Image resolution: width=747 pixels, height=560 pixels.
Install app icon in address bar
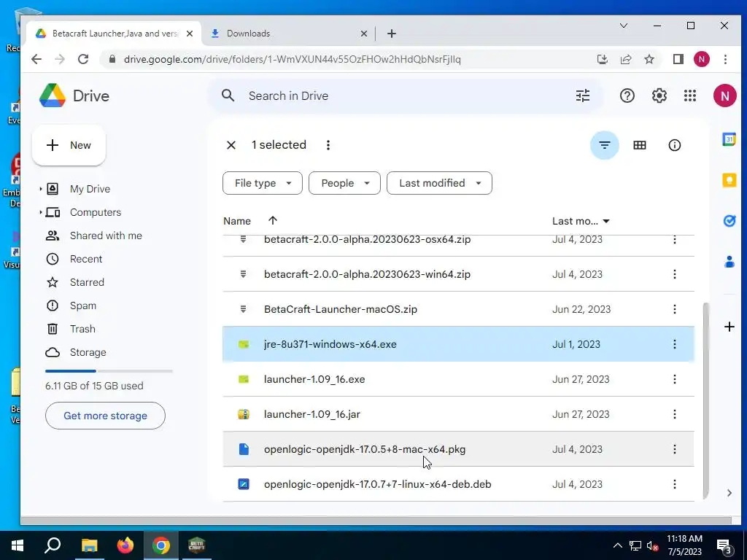click(x=602, y=59)
